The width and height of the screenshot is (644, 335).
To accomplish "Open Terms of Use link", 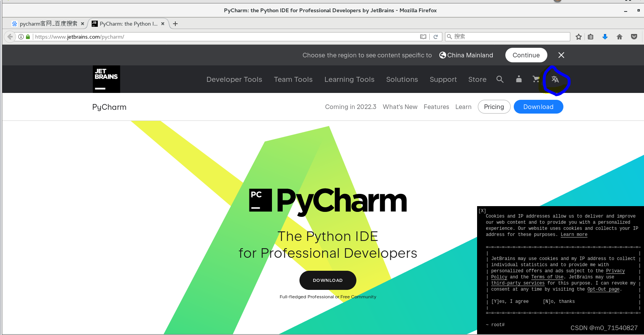I will point(547,277).
